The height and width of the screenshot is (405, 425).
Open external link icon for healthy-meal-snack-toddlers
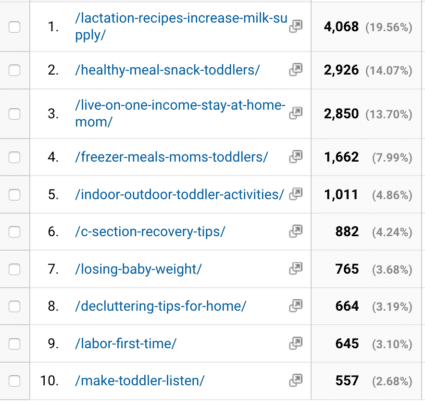[x=296, y=70]
